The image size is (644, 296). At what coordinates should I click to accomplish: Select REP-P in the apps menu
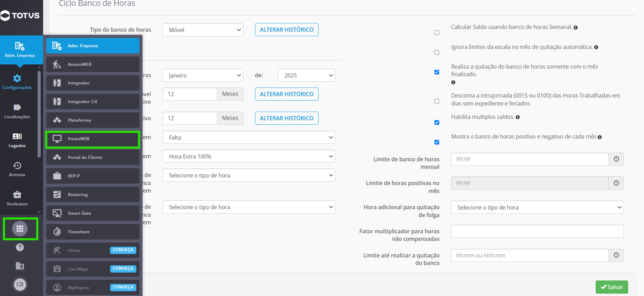tap(93, 176)
